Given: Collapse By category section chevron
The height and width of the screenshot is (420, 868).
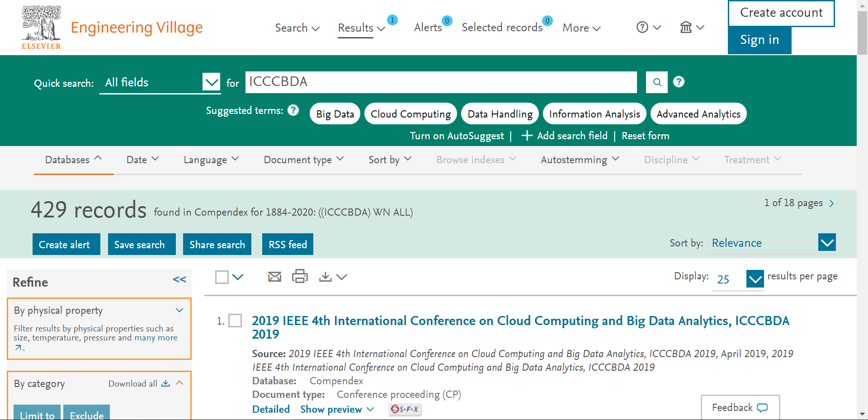Looking at the screenshot, I should click(179, 383).
